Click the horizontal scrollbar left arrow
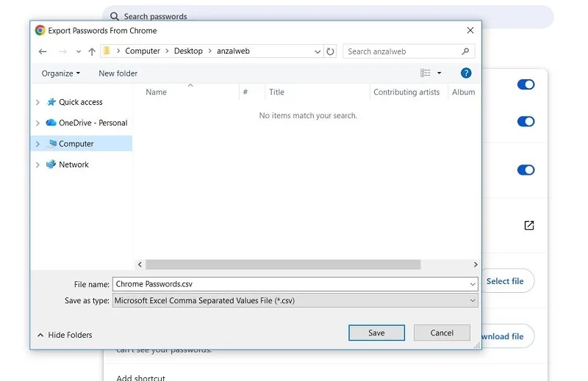588x381 pixels. [140, 264]
